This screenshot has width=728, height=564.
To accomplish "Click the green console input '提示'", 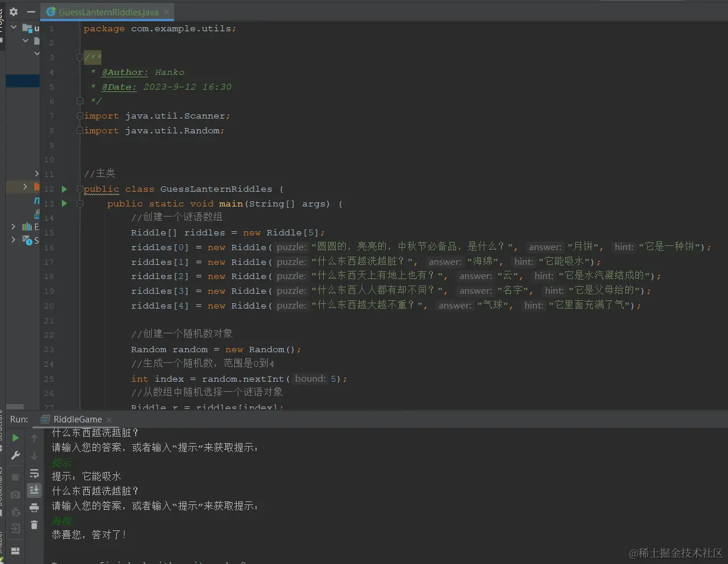I will pyautogui.click(x=61, y=463).
